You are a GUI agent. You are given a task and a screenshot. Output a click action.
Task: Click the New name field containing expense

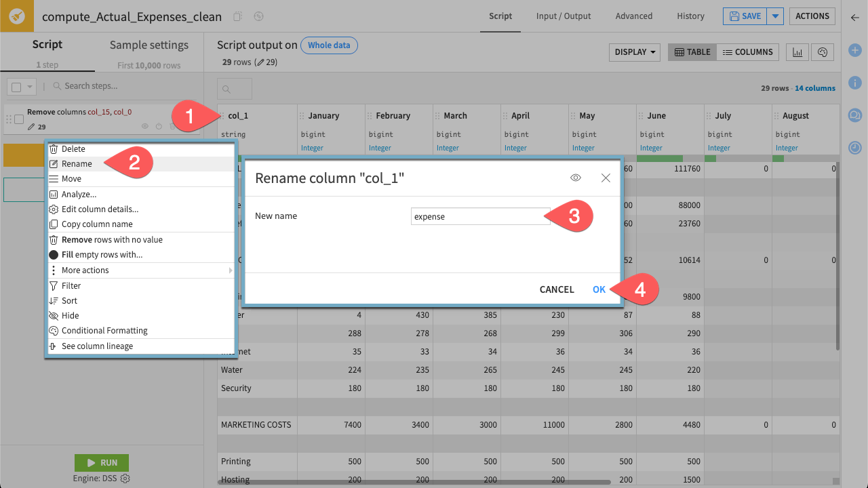pos(480,216)
